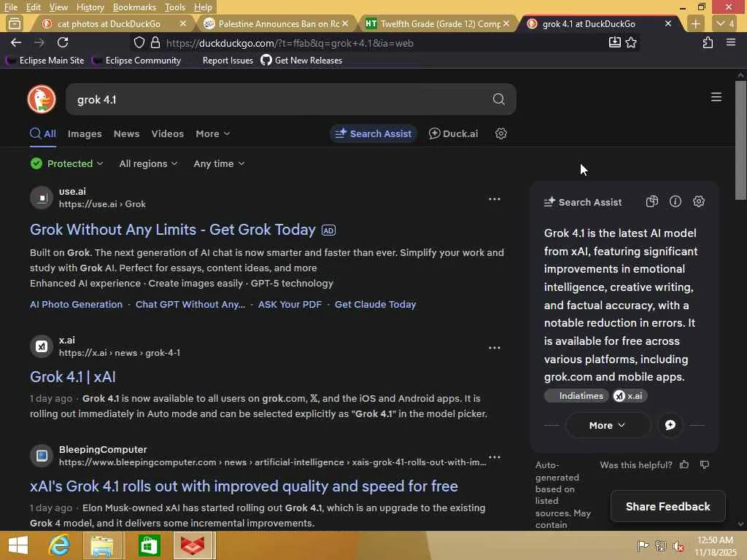Click the install/save page icon in address bar

pyautogui.click(x=614, y=42)
